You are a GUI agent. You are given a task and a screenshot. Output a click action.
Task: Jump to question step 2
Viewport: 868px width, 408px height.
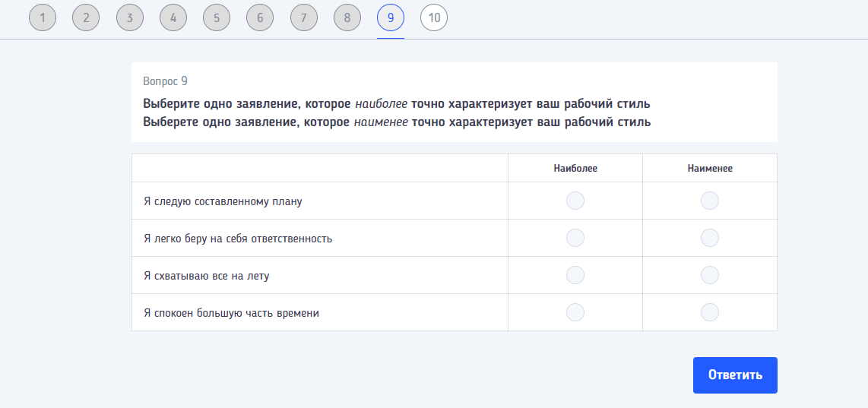pos(86,17)
